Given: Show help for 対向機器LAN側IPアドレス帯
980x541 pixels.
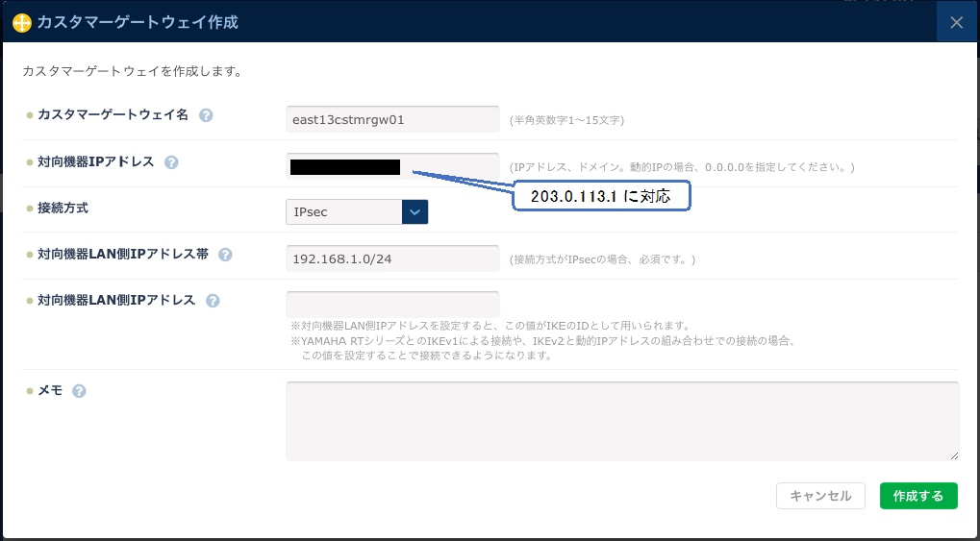Looking at the screenshot, I should click(x=225, y=255).
